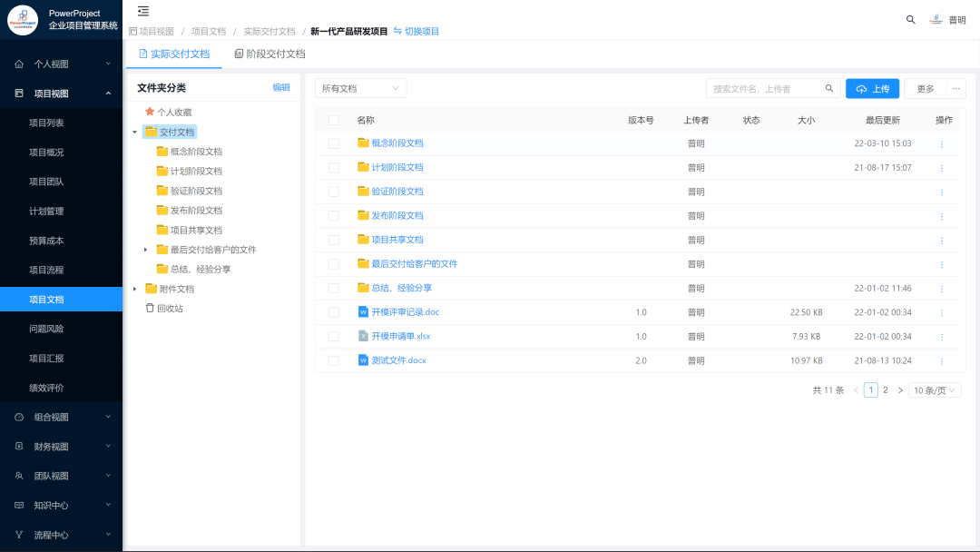The height and width of the screenshot is (552, 980).
Task: Open actions menu for 测试文件.docx via ellipsis icon
Action: [942, 360]
